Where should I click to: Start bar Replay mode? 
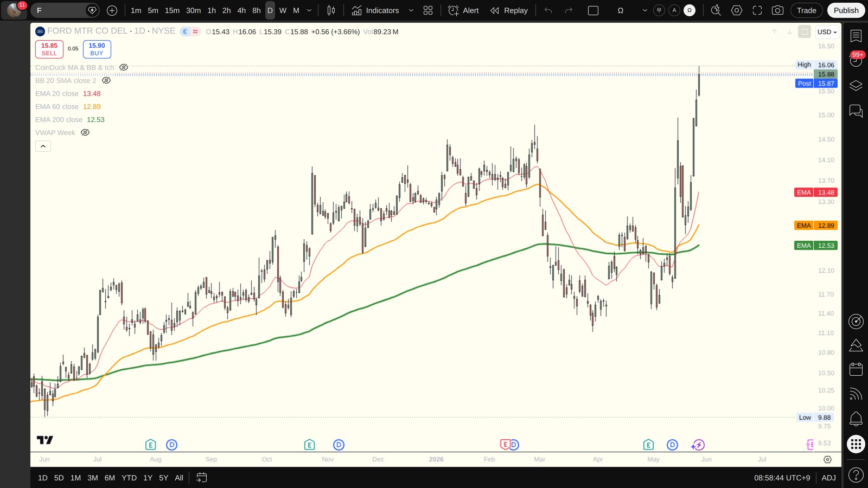[x=509, y=10]
